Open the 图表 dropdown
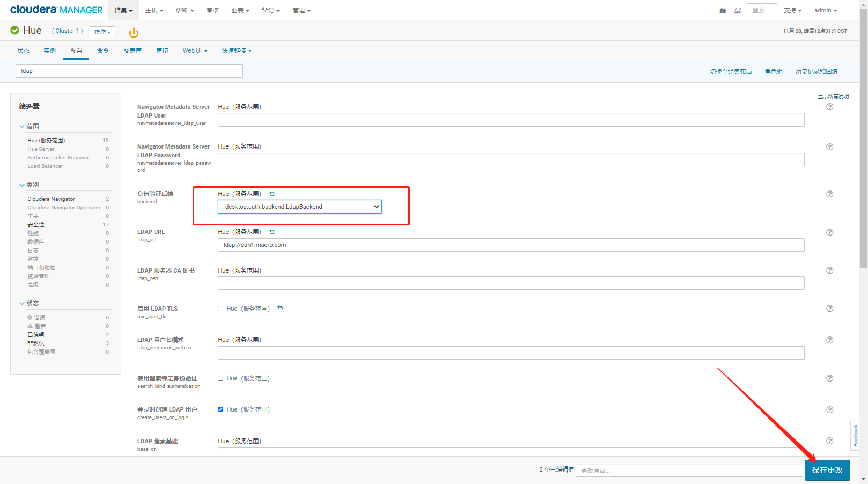868x484 pixels. coord(240,10)
